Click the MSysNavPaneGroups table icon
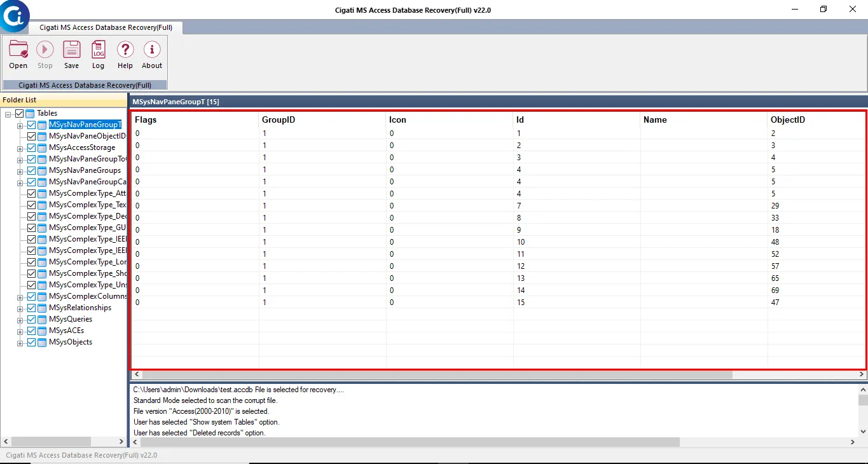The height and width of the screenshot is (464, 868). pyautogui.click(x=43, y=170)
